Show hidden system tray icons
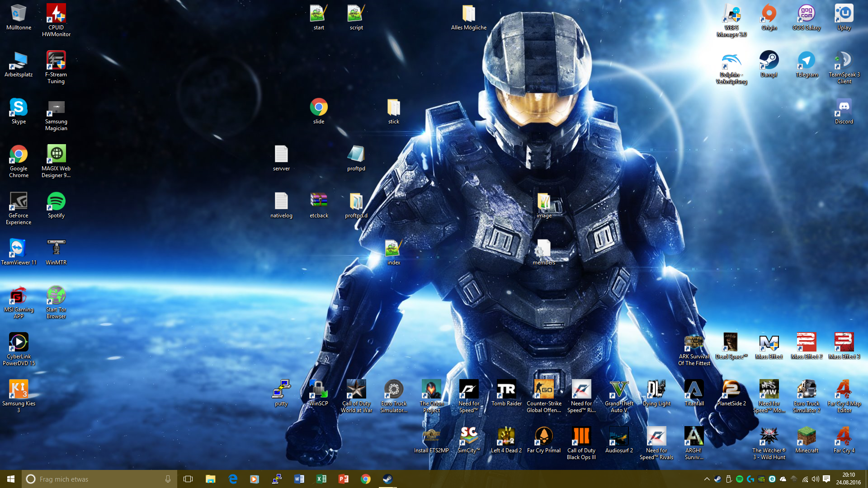The image size is (868, 488). click(707, 479)
